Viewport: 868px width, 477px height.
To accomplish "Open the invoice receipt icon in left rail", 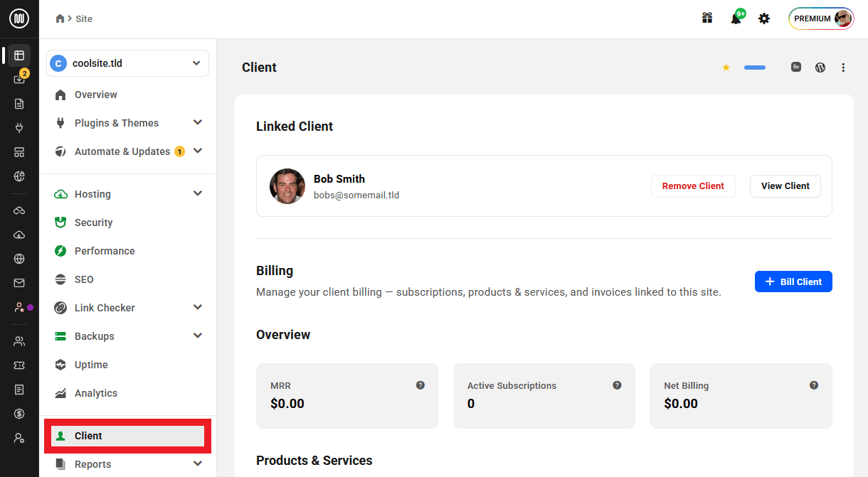I will coord(19,390).
